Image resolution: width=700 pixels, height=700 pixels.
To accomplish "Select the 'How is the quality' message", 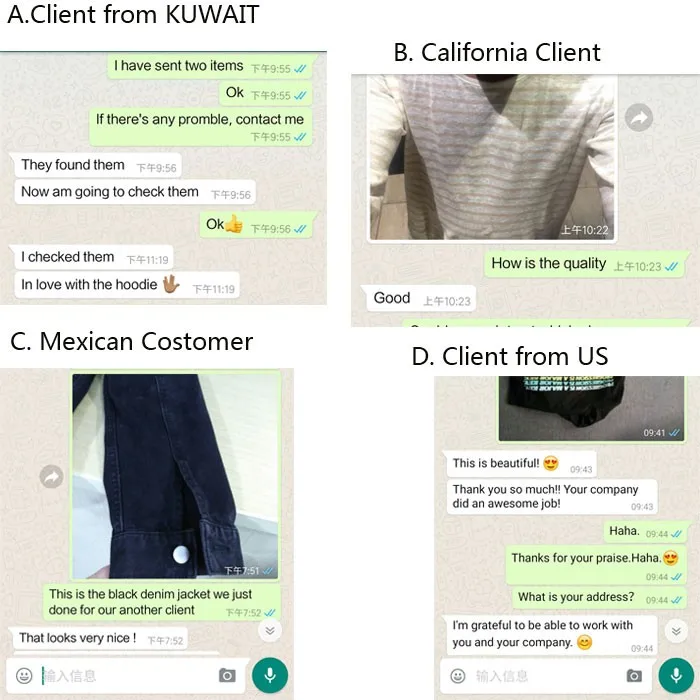I will coord(585,264).
